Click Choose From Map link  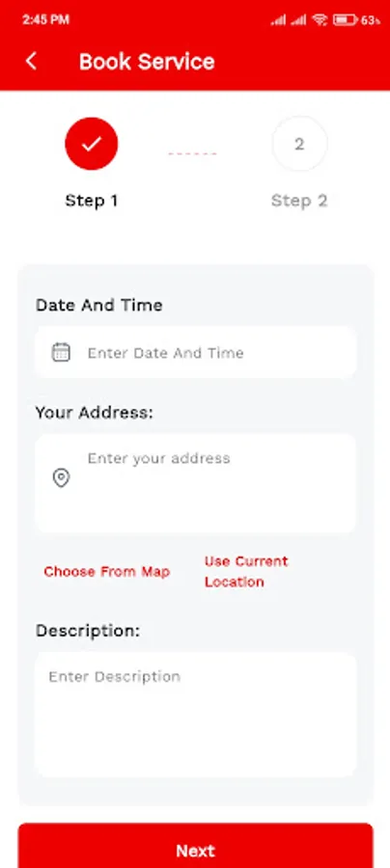coord(107,571)
